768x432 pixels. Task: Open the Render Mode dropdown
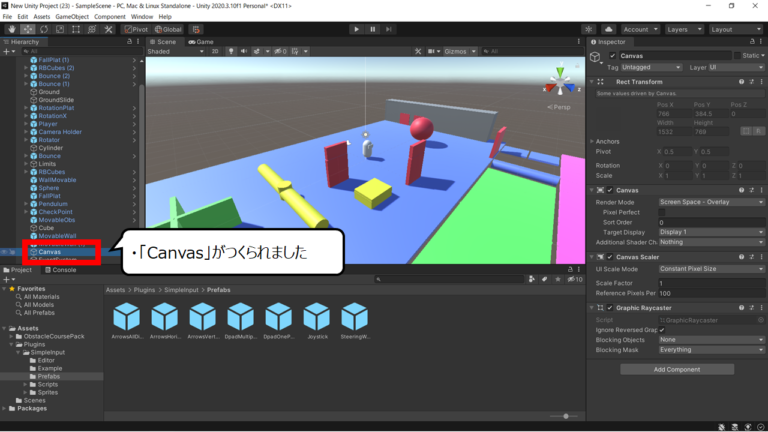pyautogui.click(x=710, y=201)
